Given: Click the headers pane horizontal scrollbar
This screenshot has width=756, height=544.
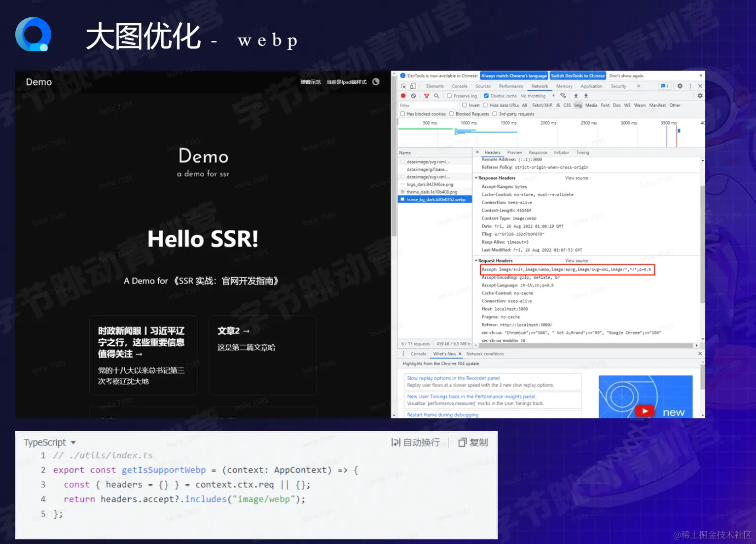Looking at the screenshot, I should coord(585,345).
